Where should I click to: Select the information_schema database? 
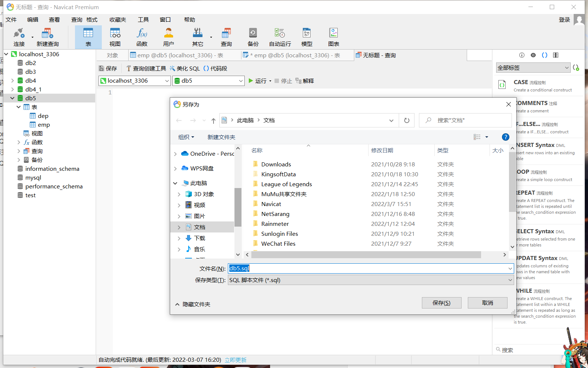(52, 169)
